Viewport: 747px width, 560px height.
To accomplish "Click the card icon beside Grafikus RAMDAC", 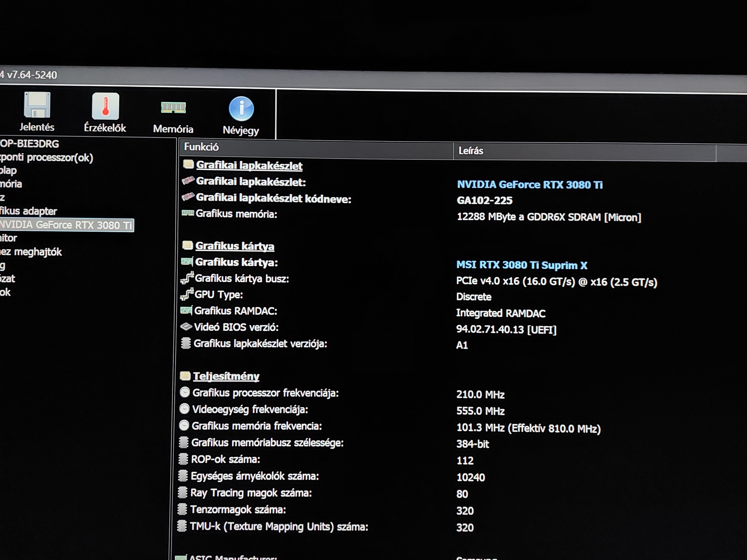I will [x=186, y=310].
